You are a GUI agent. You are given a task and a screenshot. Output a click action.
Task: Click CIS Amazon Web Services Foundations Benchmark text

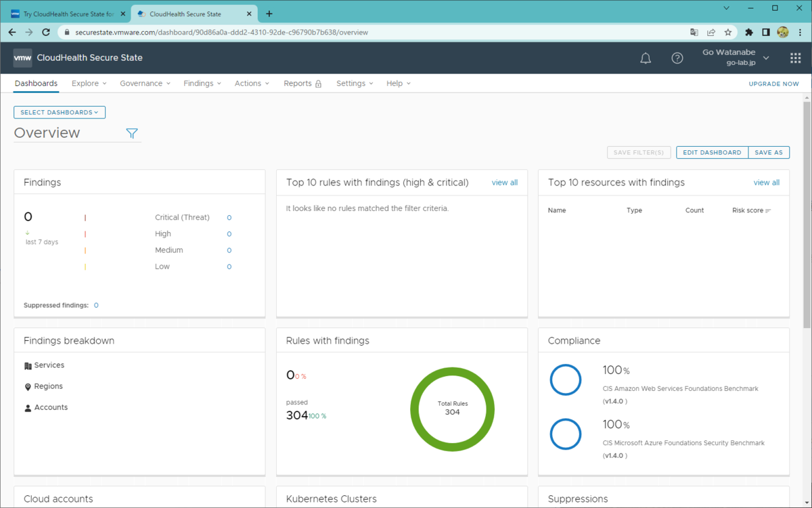(681, 389)
